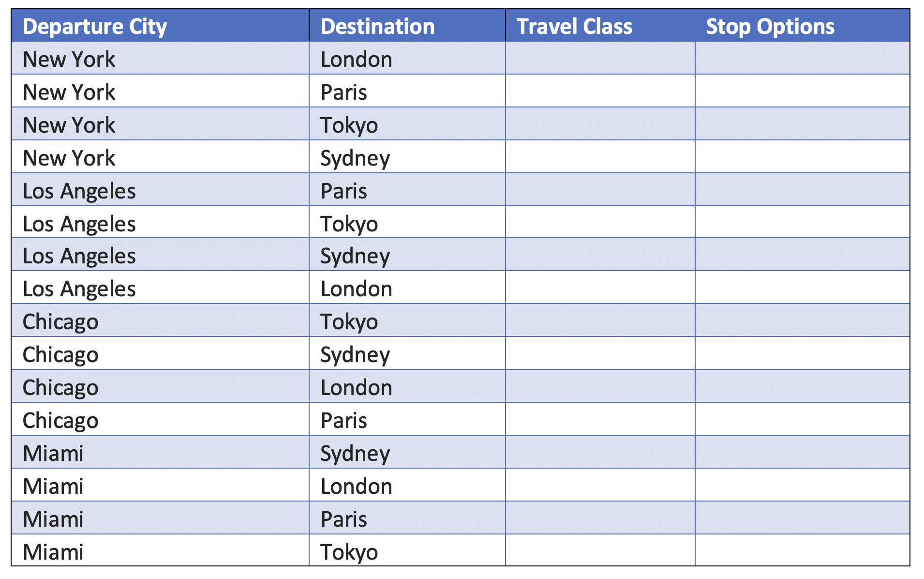Click the Departure City column header
The width and height of the screenshot is (924, 579).
(x=95, y=26)
